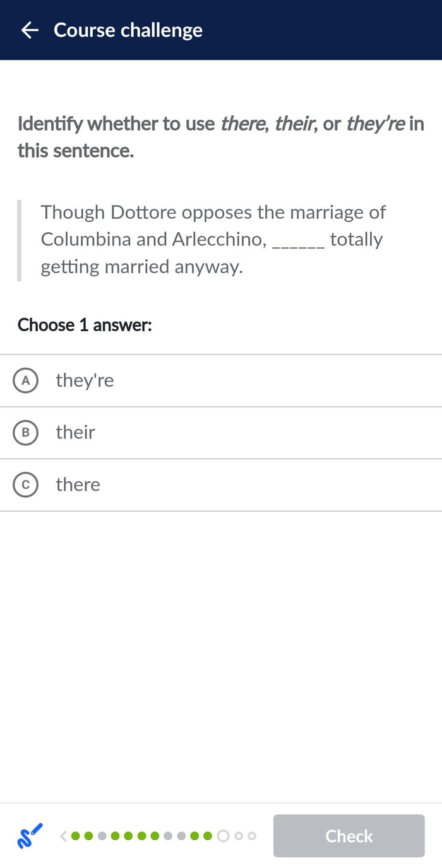Click the first green progress dot

pyautogui.click(x=74, y=835)
